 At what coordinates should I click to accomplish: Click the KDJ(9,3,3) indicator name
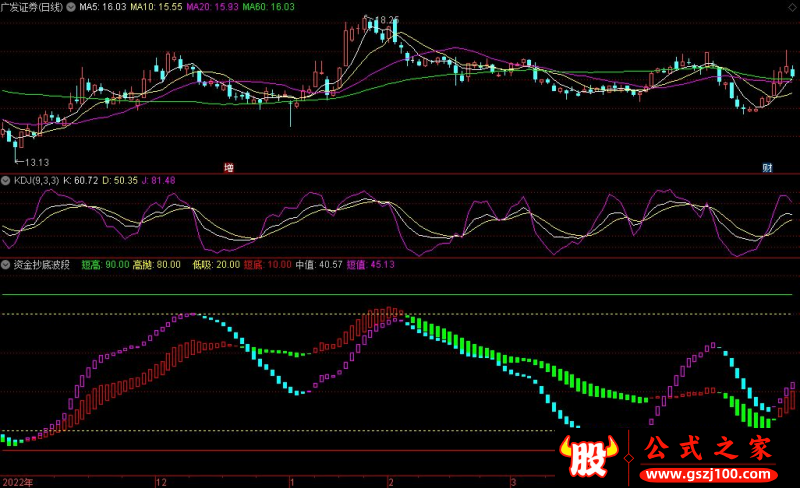(x=36, y=181)
